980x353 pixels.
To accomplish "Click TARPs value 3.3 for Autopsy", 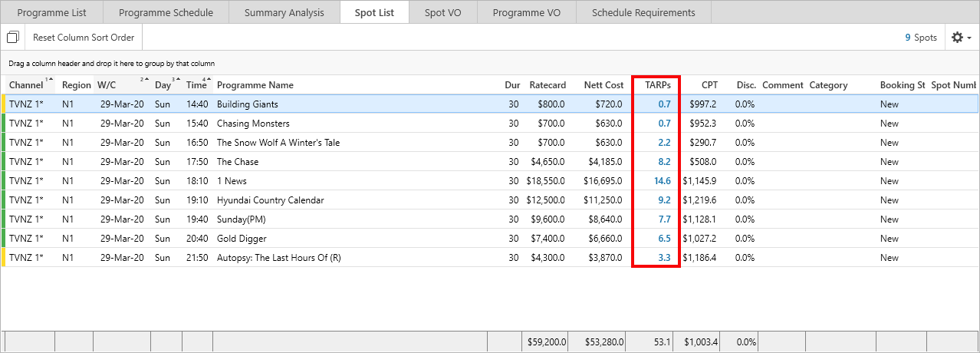I will pos(664,258).
